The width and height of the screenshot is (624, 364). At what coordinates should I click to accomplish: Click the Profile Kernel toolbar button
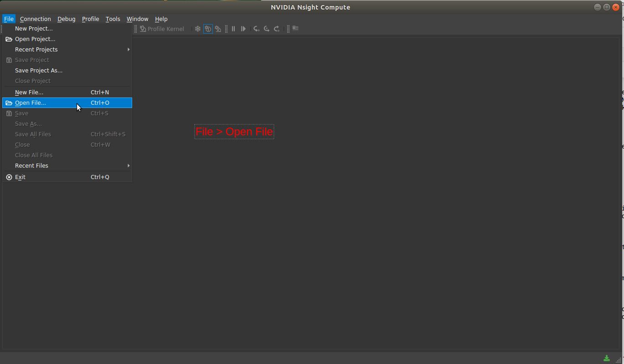(x=162, y=29)
